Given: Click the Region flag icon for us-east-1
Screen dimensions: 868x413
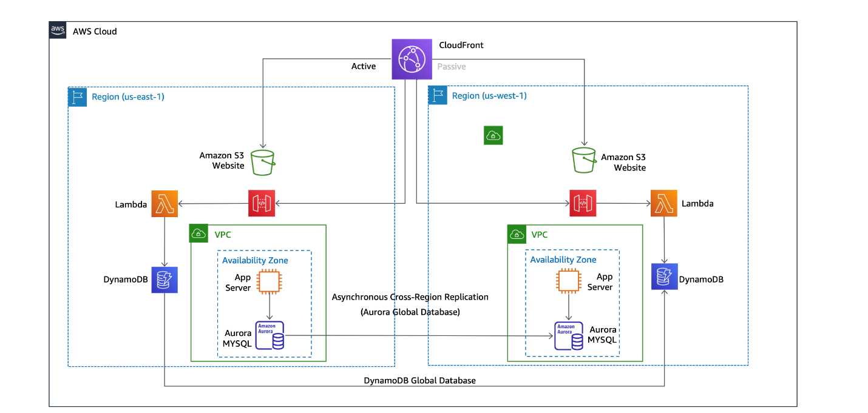Looking at the screenshot, I should [x=77, y=96].
